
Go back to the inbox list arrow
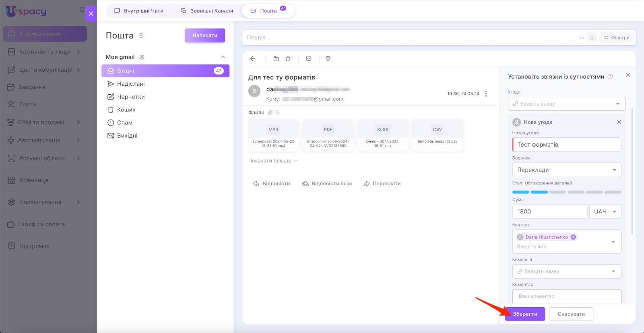point(253,59)
